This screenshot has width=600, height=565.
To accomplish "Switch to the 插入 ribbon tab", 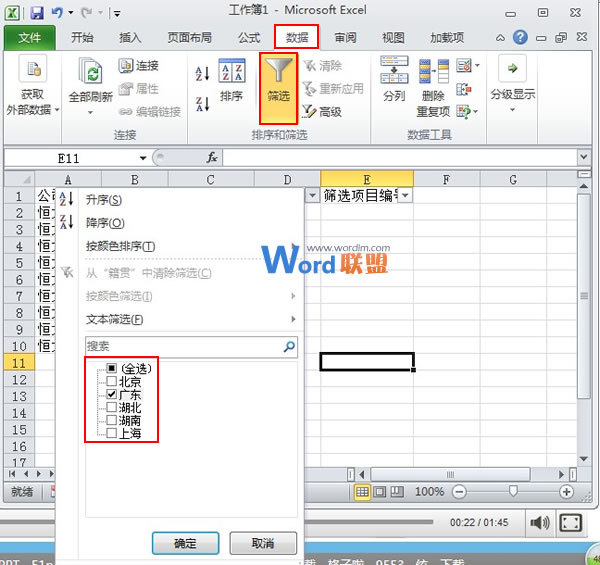I will [x=130, y=38].
